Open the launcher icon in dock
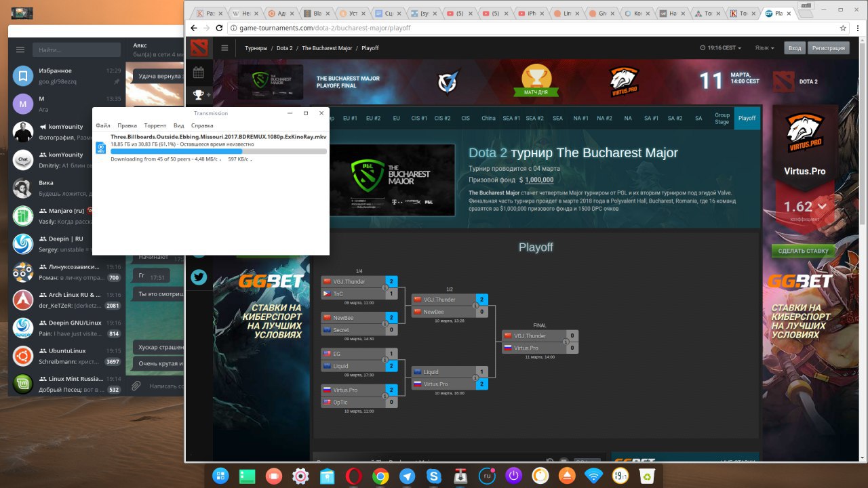Screen dimensions: 868x488 coord(220,476)
